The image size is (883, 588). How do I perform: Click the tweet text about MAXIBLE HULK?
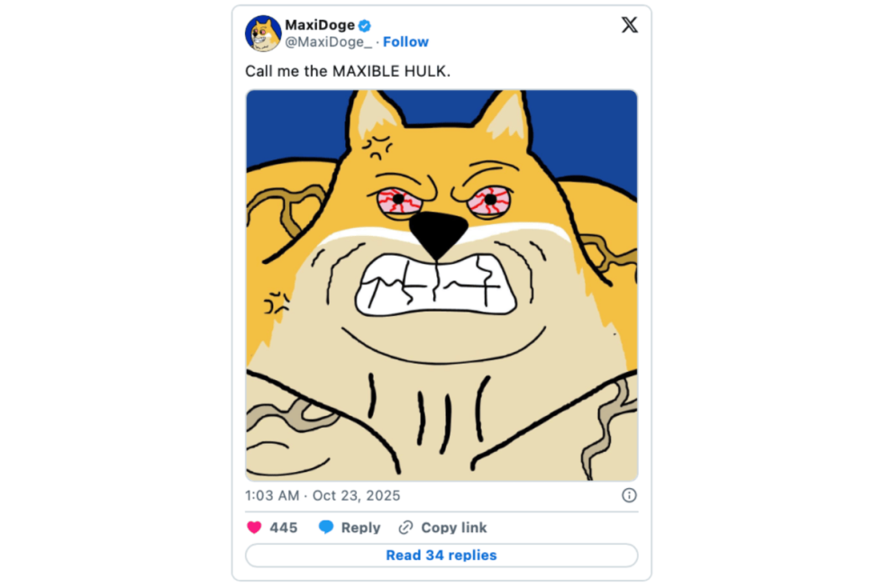(347, 70)
